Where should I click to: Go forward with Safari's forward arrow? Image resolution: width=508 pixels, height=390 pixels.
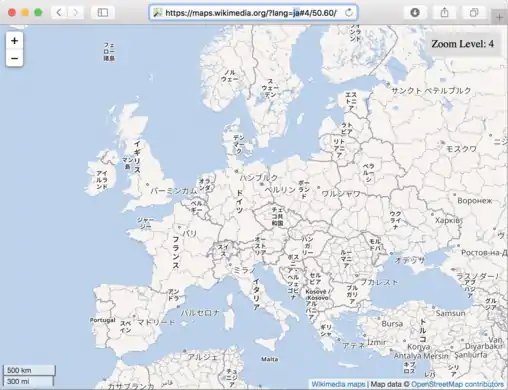(x=75, y=13)
